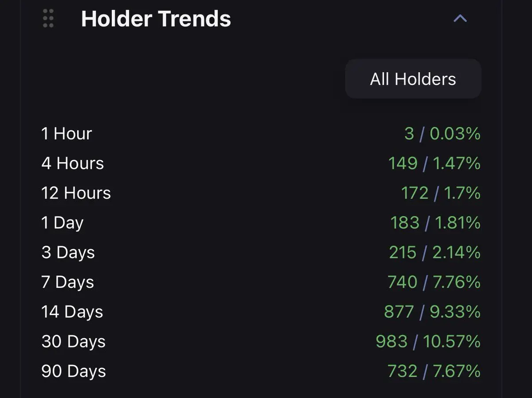This screenshot has height=398, width=532.
Task: Select the 90 Days row label
Action: 74,371
